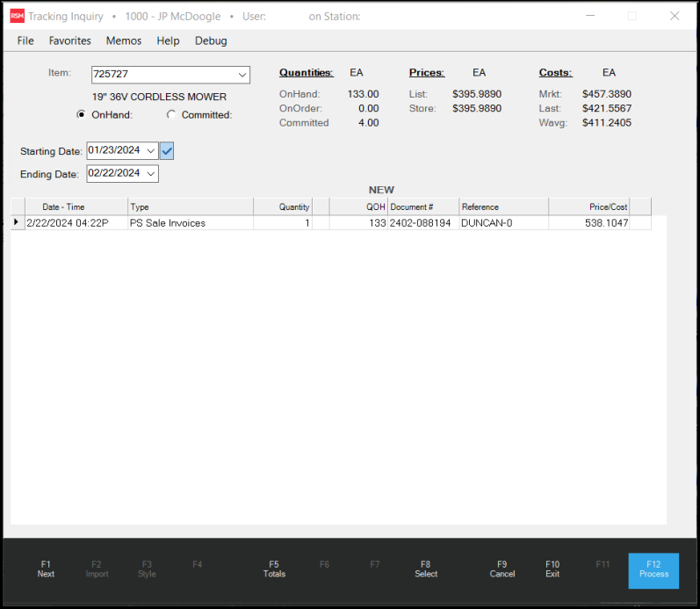Toggle the Starting Date blue checkmark
The width and height of the screenshot is (700, 609).
[x=167, y=150]
